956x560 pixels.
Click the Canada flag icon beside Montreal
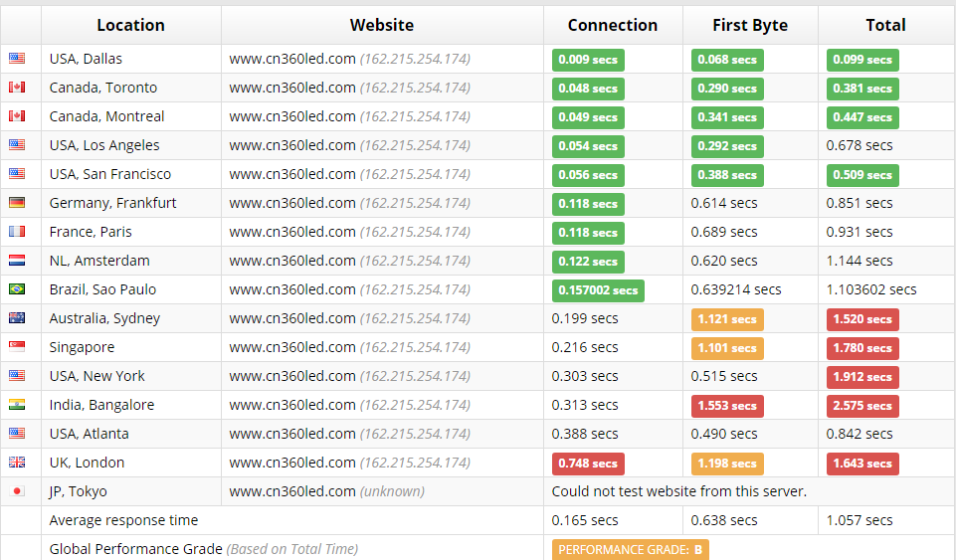17,115
